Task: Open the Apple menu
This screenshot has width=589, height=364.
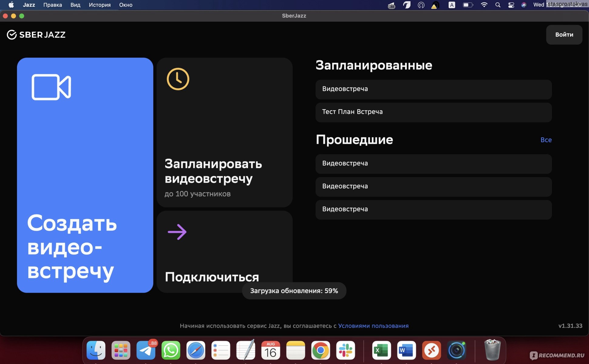Action: pyautogui.click(x=11, y=5)
